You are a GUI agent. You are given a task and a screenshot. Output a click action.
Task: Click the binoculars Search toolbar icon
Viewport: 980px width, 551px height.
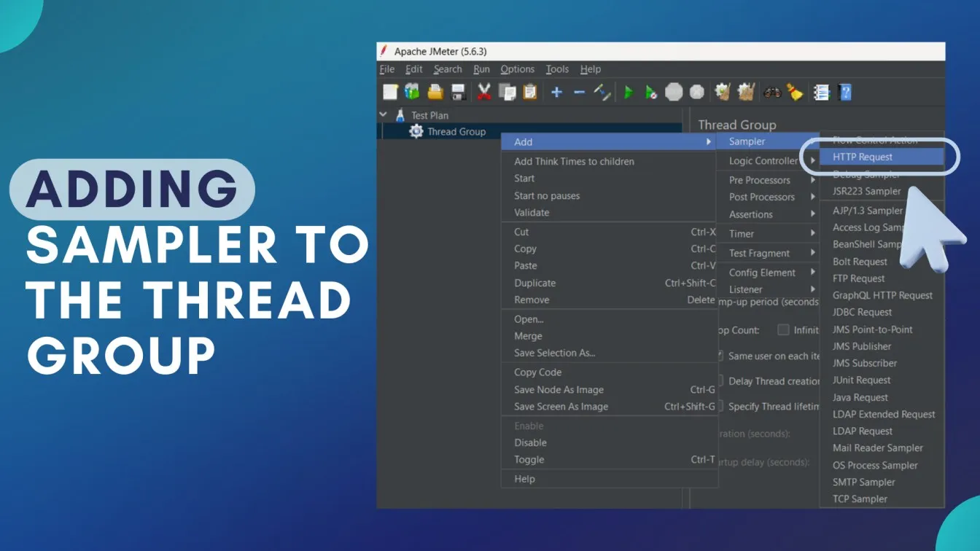(771, 92)
